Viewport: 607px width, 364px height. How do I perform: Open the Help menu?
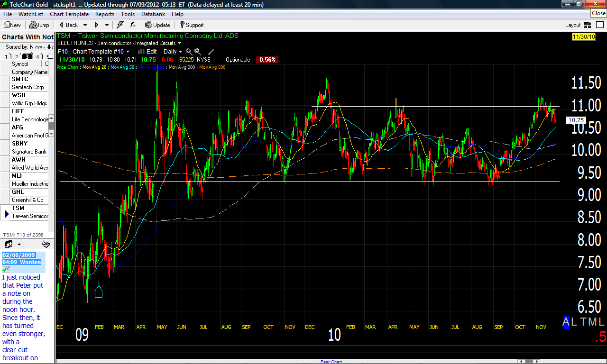pyautogui.click(x=177, y=14)
